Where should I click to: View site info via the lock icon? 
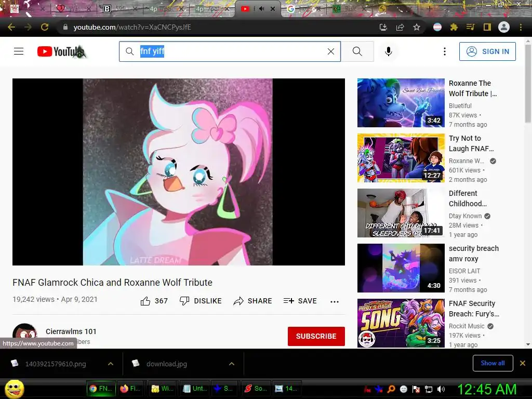tap(65, 27)
